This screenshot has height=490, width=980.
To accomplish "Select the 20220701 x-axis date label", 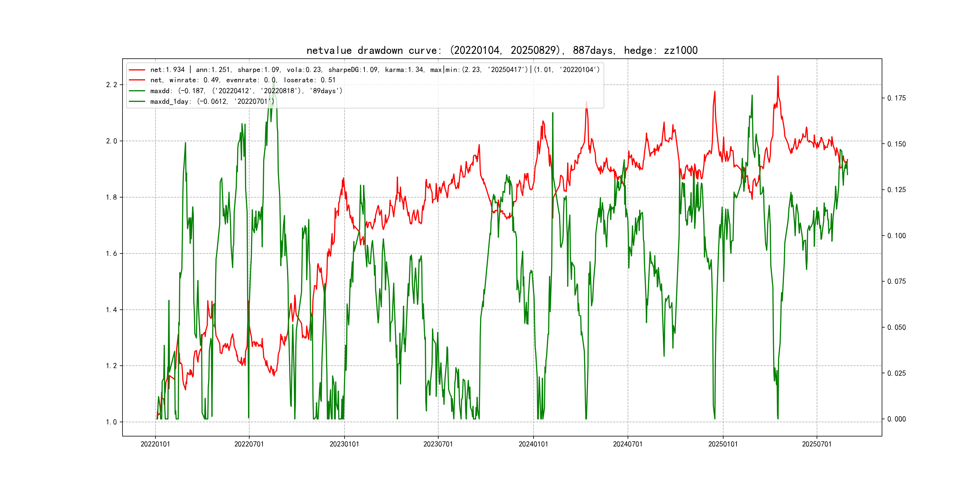I will coord(249,444).
